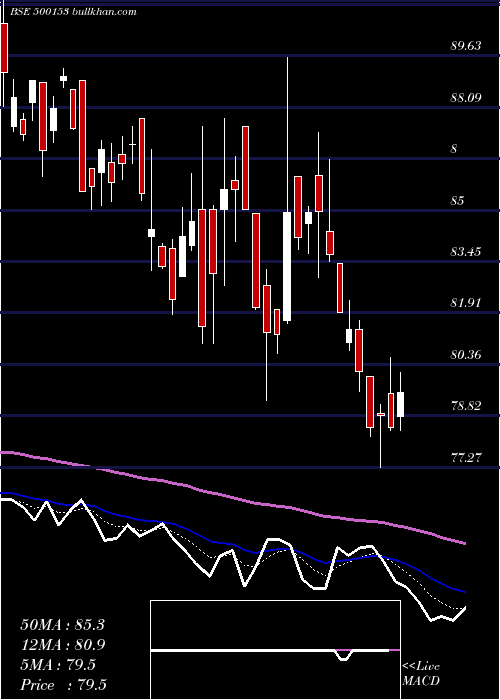Screen dimensions: 500x700
Task: Click the 80.36 price axis label
Action: (466, 355)
